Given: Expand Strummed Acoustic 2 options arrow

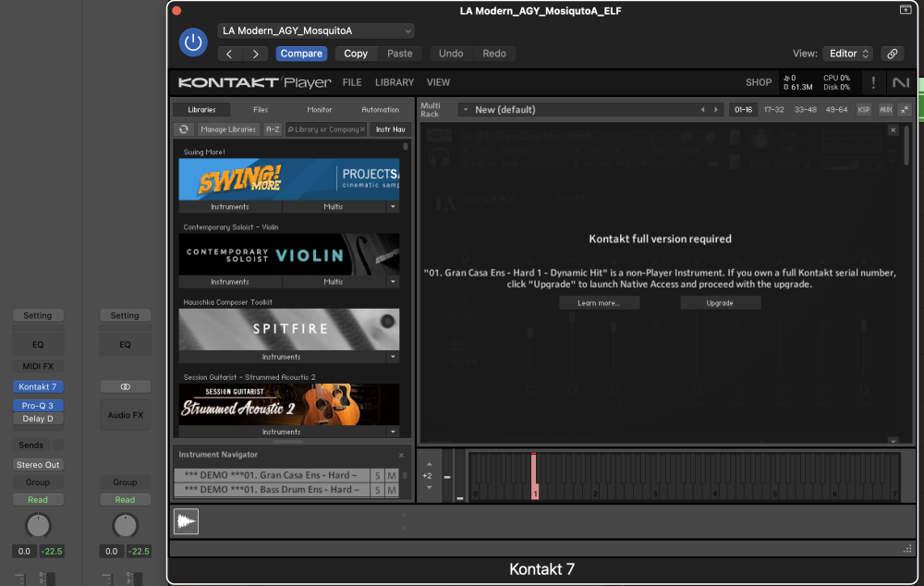Looking at the screenshot, I should (x=393, y=432).
